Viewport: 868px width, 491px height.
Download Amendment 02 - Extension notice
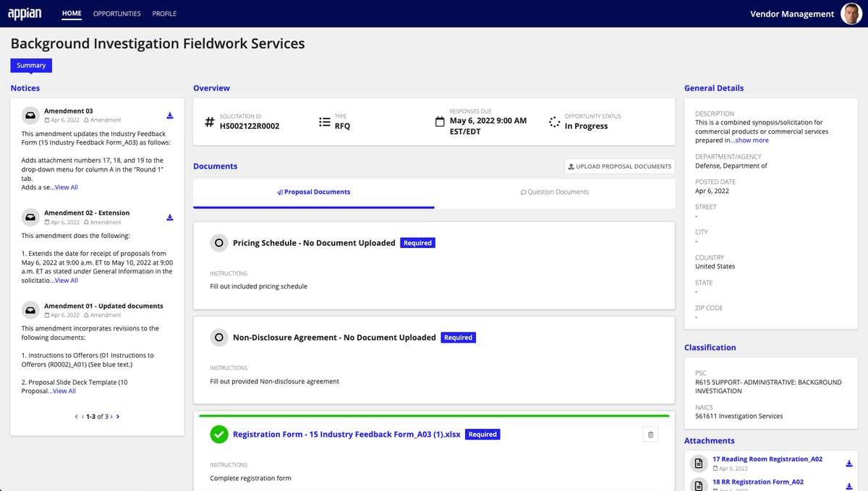170,217
